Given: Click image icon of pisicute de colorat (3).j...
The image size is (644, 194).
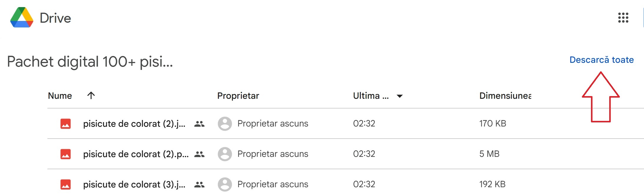Looking at the screenshot, I should [x=65, y=184].
